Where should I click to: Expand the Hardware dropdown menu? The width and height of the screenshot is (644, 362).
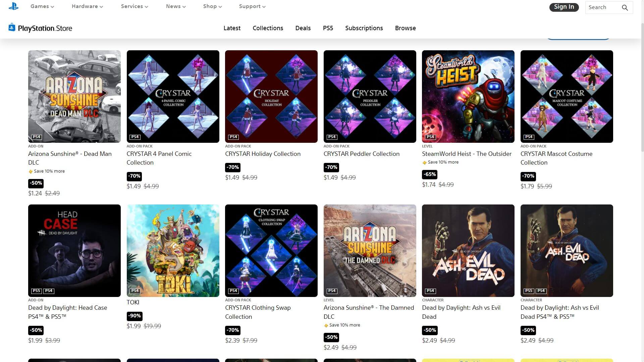[87, 6]
